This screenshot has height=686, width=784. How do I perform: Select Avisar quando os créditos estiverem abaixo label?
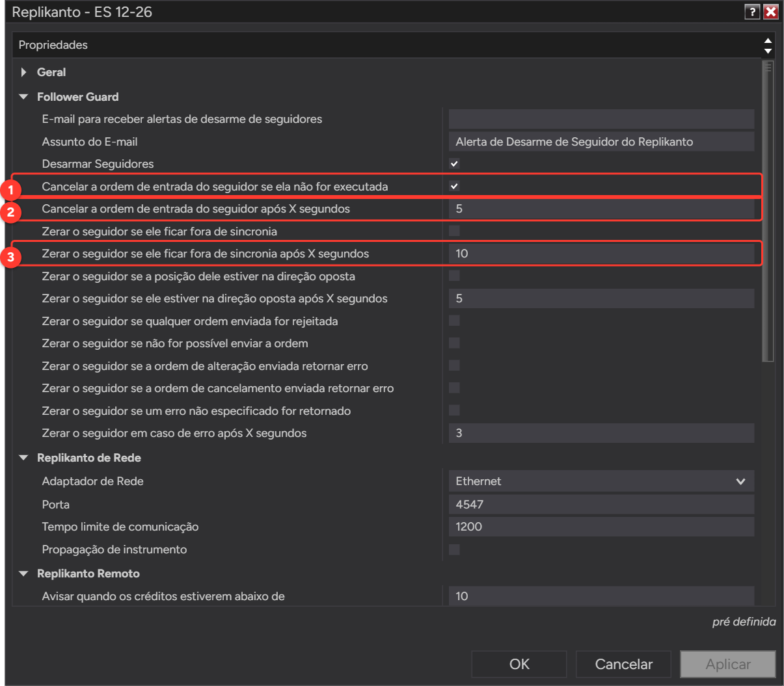tap(163, 596)
